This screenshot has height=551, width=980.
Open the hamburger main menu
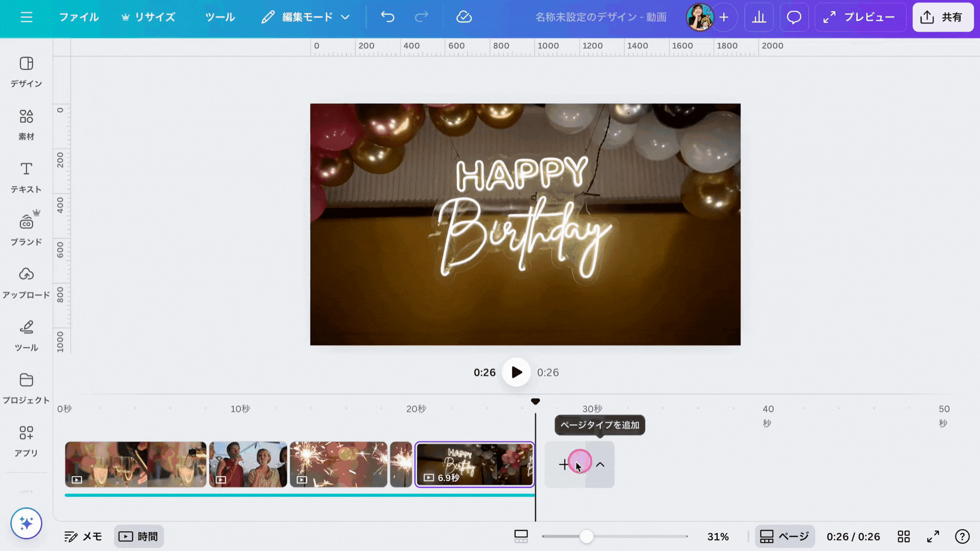pos(26,17)
